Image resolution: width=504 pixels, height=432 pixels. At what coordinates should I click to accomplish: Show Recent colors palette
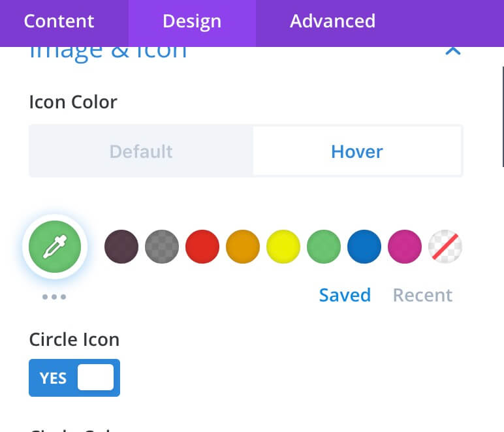coord(422,295)
